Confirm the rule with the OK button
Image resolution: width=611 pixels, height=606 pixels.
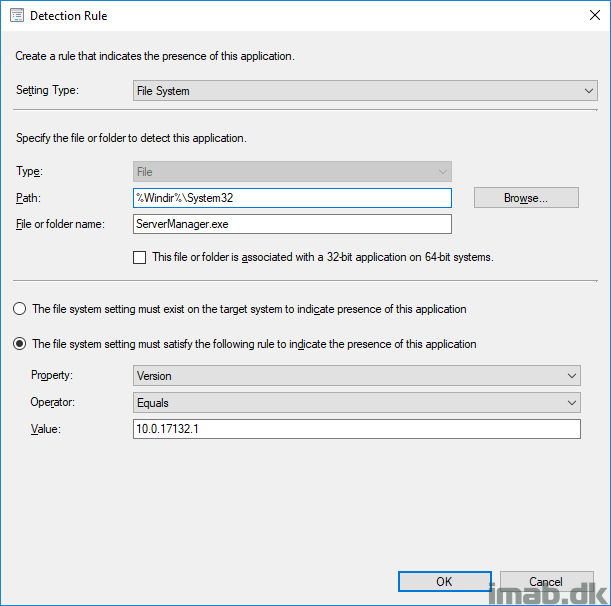445,581
